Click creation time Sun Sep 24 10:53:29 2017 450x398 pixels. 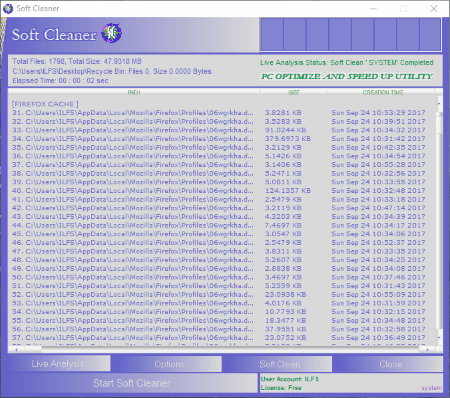pyautogui.click(x=378, y=113)
